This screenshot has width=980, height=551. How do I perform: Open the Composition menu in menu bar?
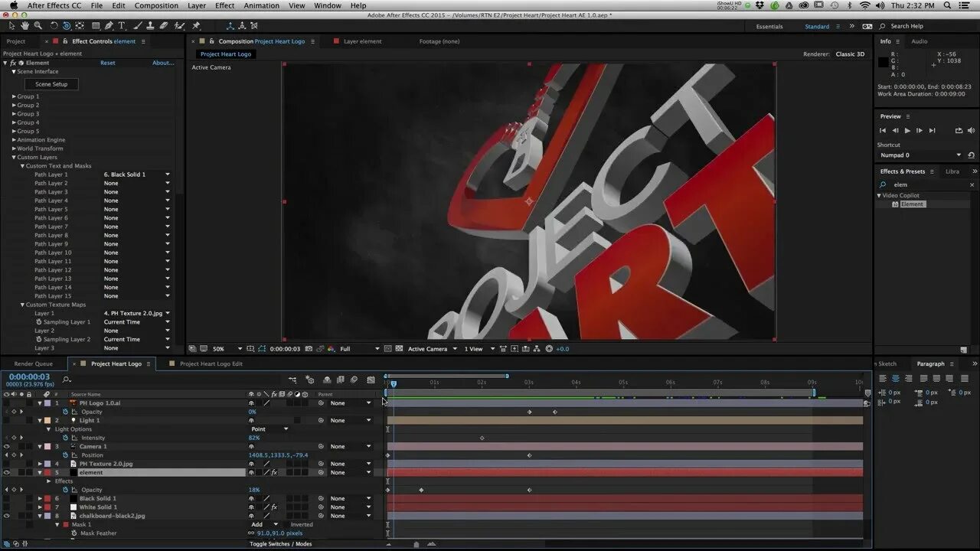coord(156,5)
